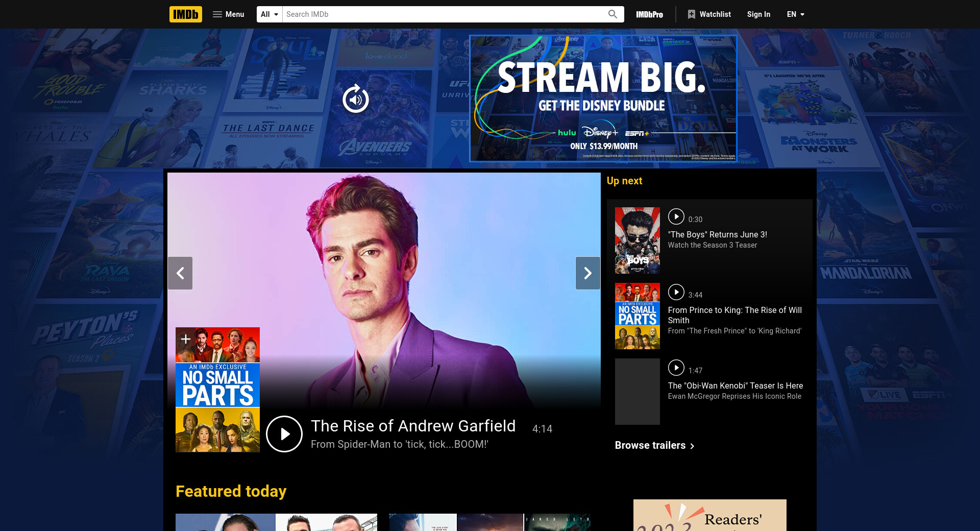Screen dimensions: 980x531
Task: Click the Watchlist bookmark icon
Action: click(692, 14)
